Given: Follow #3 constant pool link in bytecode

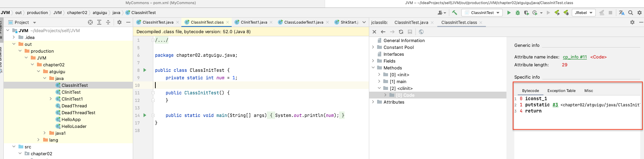Looking at the screenshot, I should [555, 105].
